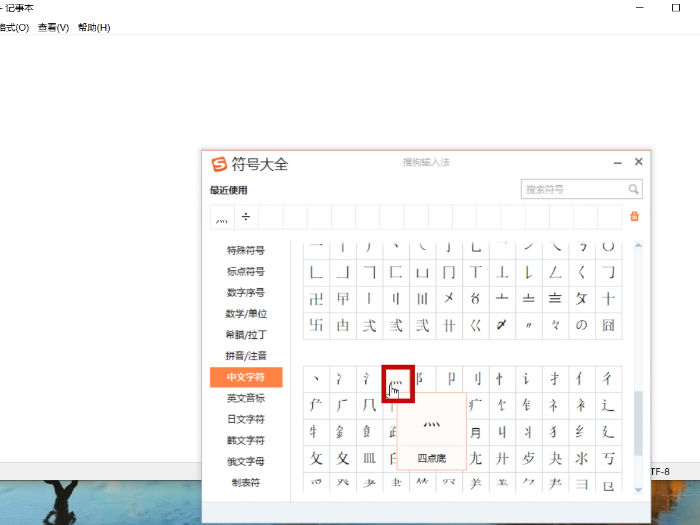700x525 pixels.
Task: Insert the 甴 character
Action: [x=343, y=325]
